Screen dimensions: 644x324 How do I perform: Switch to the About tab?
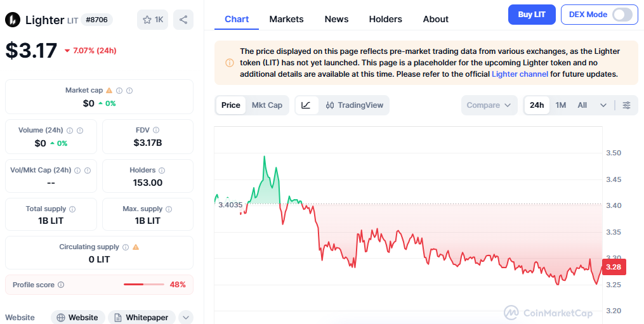(435, 19)
